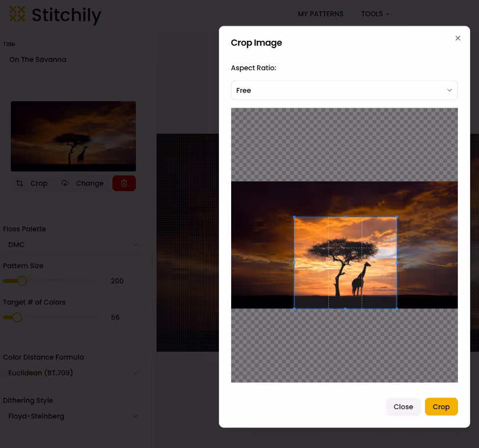This screenshot has width=479, height=448.
Task: Go to MY PATTERNS
Action: 320,14
